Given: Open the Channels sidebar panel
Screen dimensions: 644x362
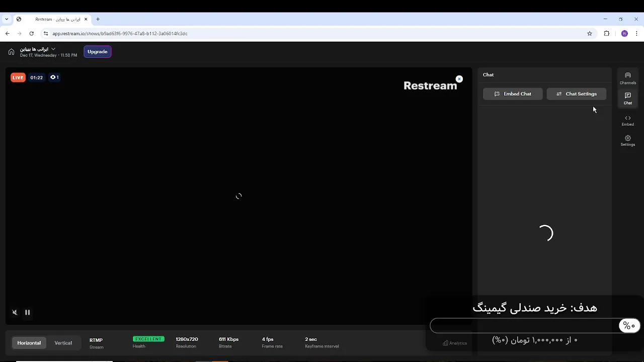Looking at the screenshot, I should (x=627, y=78).
